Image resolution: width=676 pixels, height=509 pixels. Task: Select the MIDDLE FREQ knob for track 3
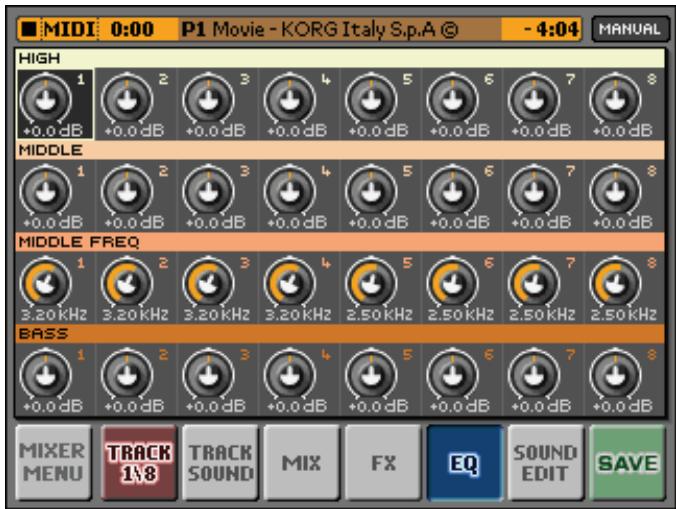pyautogui.click(x=209, y=283)
